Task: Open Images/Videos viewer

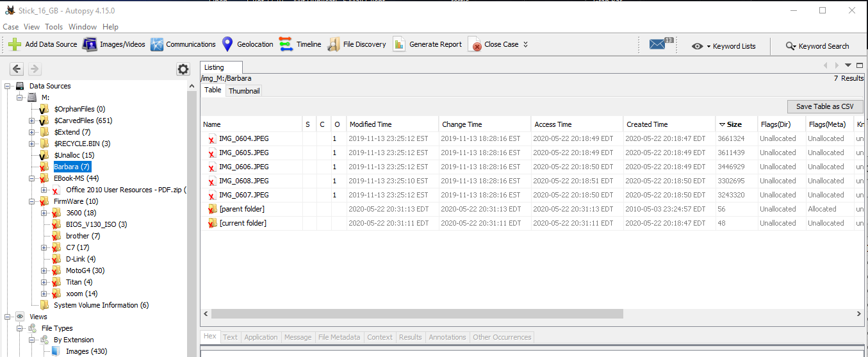Action: [113, 44]
